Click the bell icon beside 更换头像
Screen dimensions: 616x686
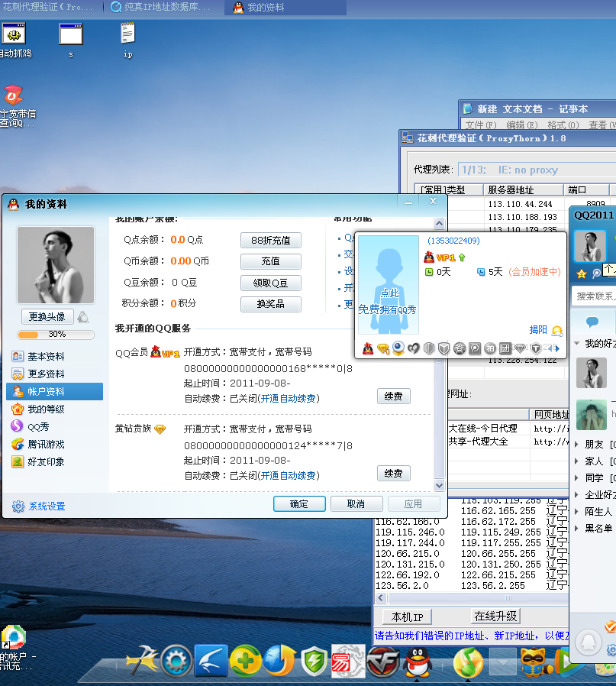click(x=83, y=317)
